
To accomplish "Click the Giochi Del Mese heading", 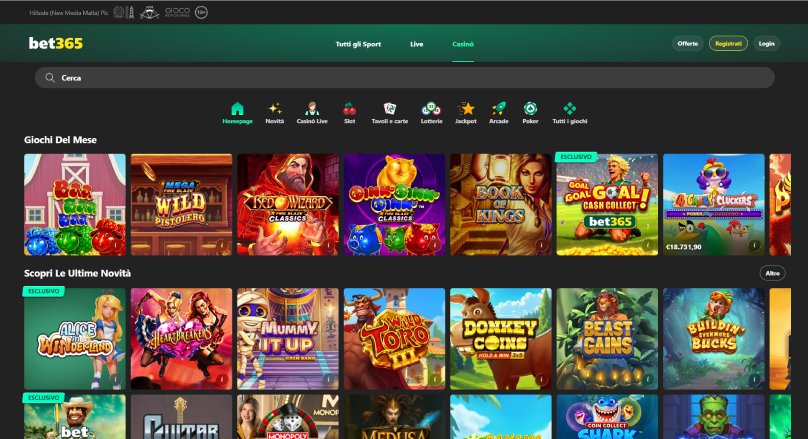I will point(60,140).
